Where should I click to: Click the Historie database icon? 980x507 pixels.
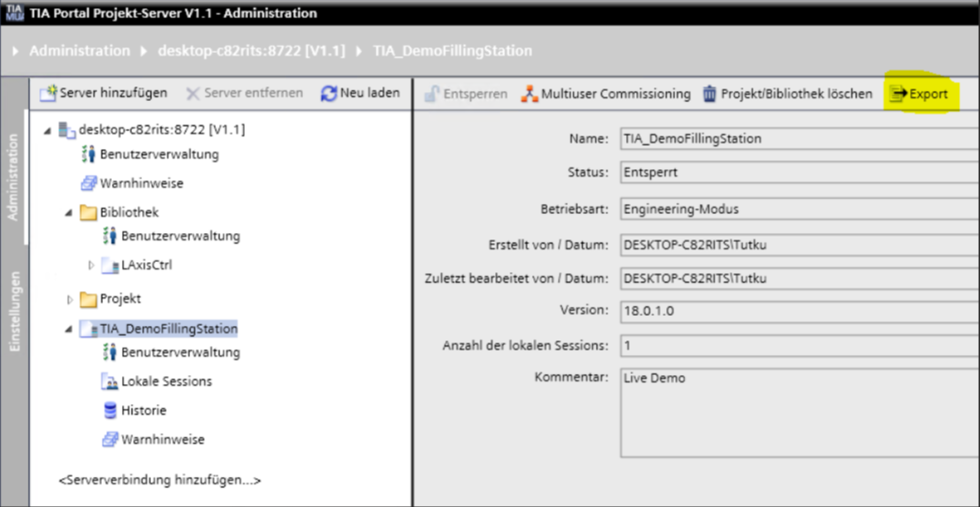tap(110, 411)
